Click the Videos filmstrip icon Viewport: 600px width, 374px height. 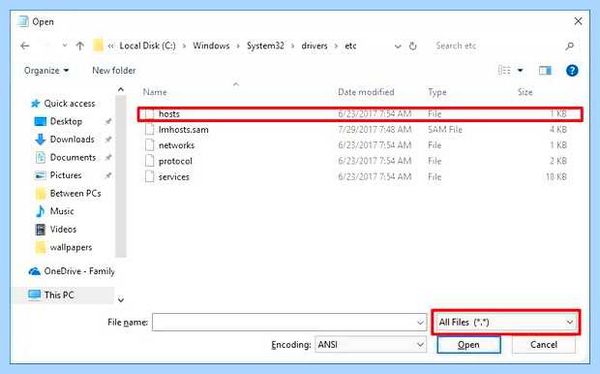click(40, 229)
